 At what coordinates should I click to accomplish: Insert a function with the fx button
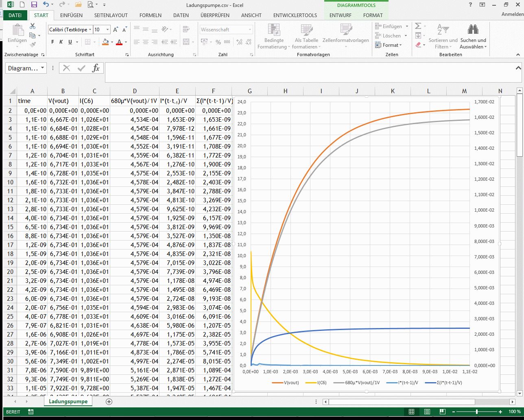[x=96, y=68]
